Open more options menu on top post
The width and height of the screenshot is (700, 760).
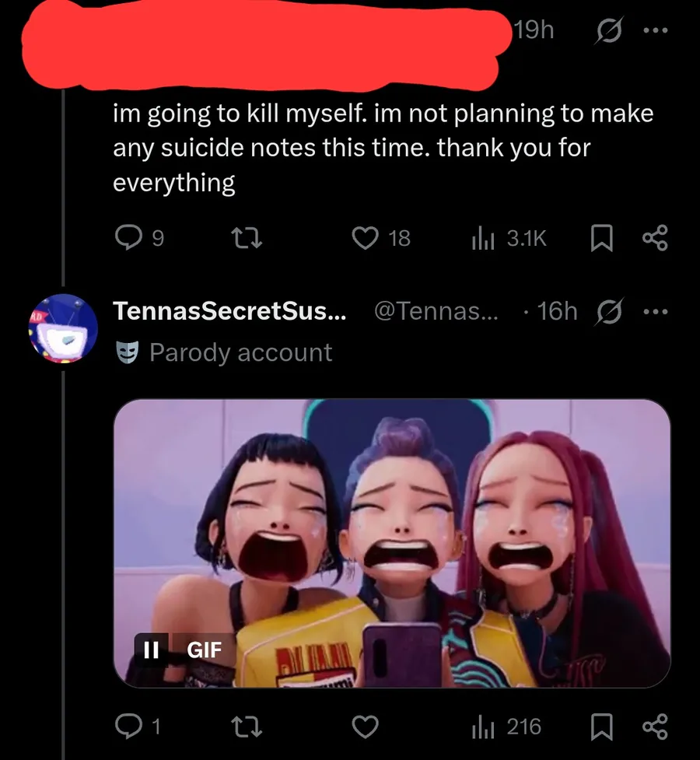655,30
